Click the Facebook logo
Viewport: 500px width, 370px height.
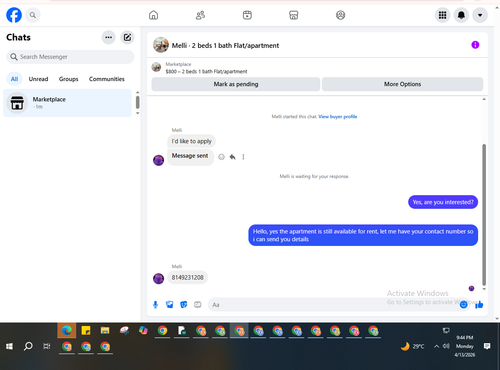click(14, 15)
